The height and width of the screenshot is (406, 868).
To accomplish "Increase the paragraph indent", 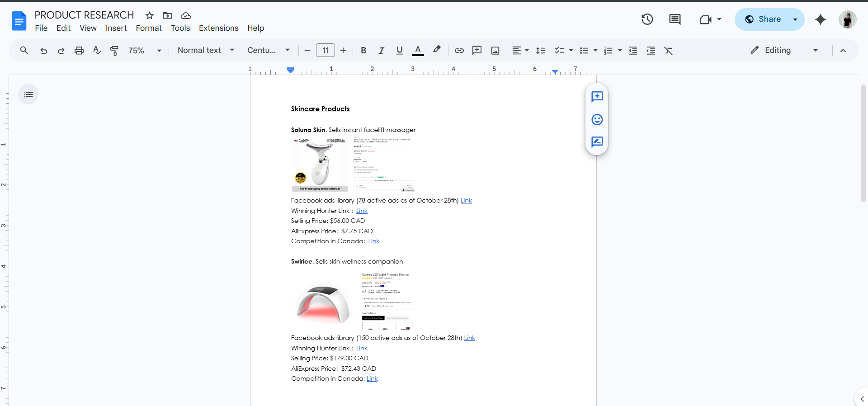I will click(x=651, y=50).
